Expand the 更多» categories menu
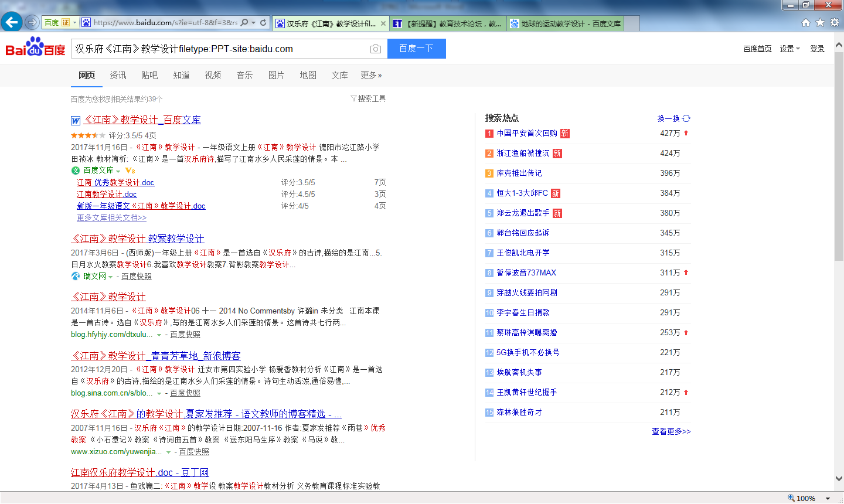Image resolution: width=844 pixels, height=504 pixels. pos(371,75)
